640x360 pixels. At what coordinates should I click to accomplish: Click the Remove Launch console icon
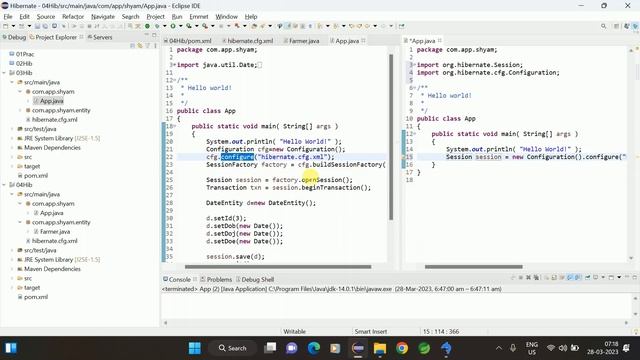coord(529,278)
